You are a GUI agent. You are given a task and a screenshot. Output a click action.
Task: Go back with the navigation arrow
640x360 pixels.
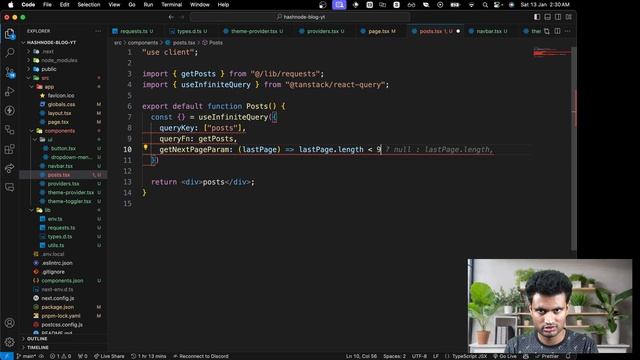point(171,17)
